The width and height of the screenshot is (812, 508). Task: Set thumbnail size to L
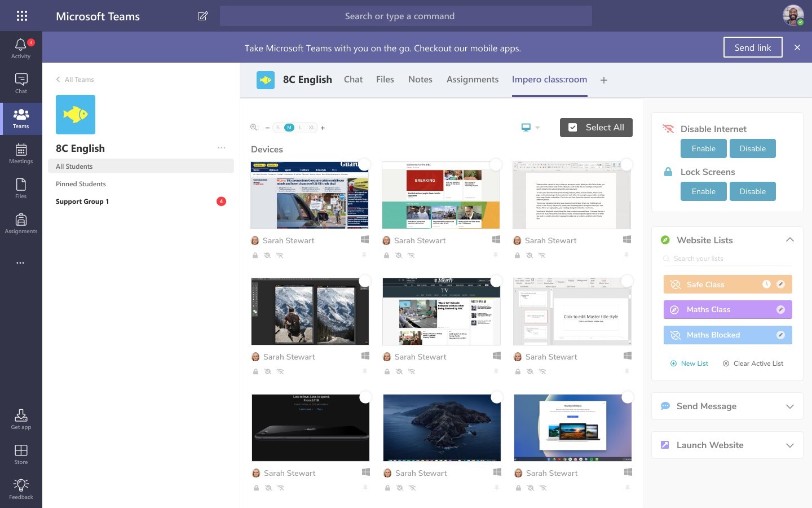[301, 128]
